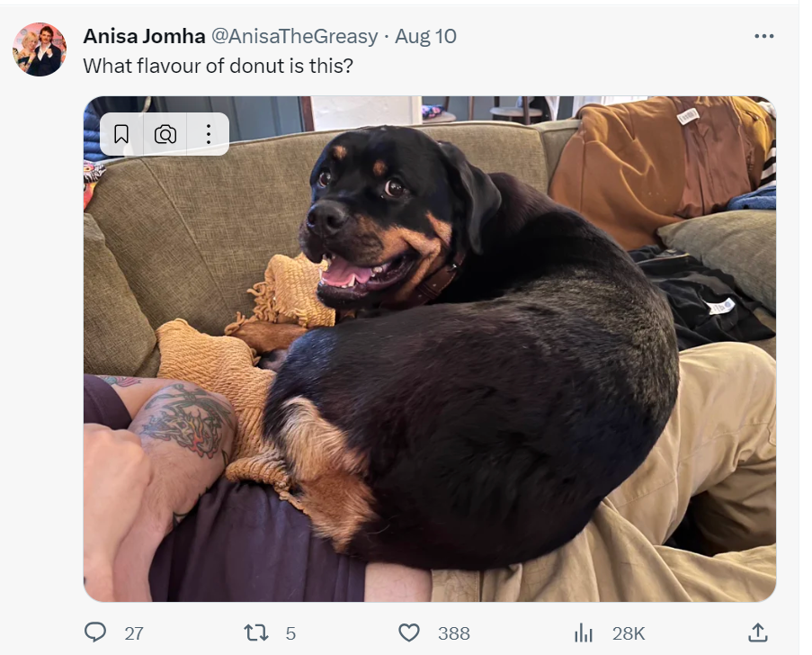
Task: Open the vertical three-dot menu on the image
Action: tap(209, 134)
